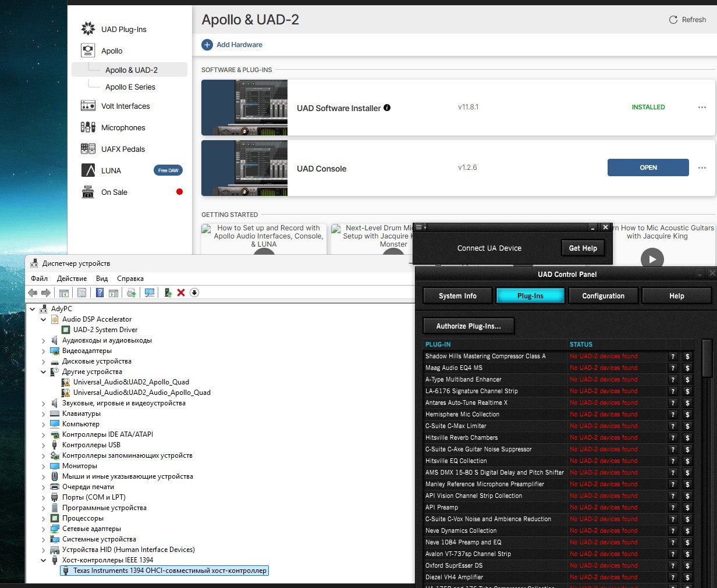The width and height of the screenshot is (717, 588).
Task: Expand Контроллеры USB node
Action: [44, 445]
